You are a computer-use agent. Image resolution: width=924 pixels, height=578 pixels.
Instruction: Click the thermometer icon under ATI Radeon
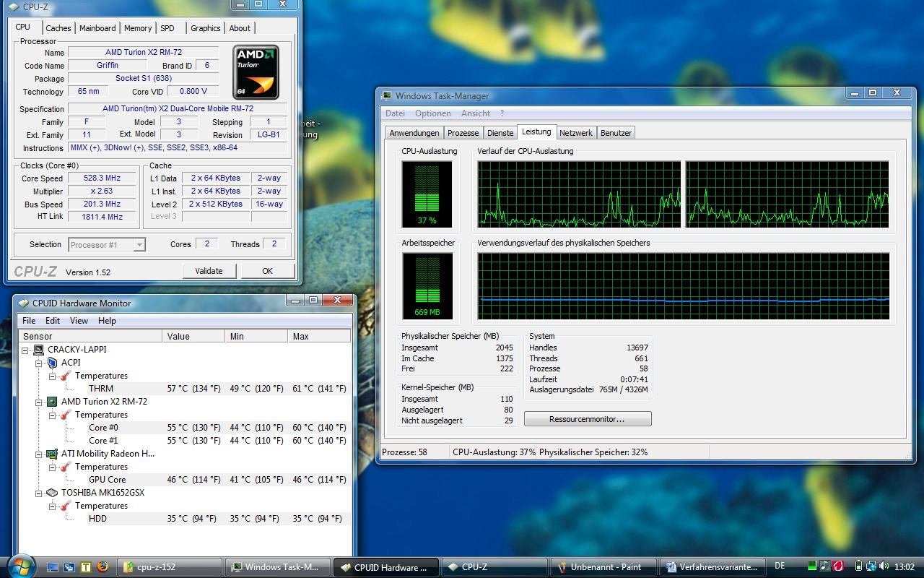(x=66, y=467)
